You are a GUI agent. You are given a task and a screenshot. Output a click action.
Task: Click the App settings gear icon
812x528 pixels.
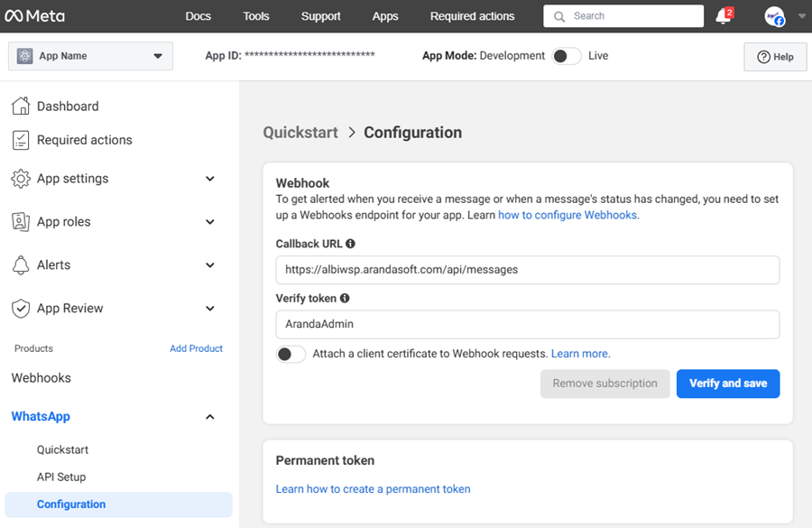tap(21, 179)
